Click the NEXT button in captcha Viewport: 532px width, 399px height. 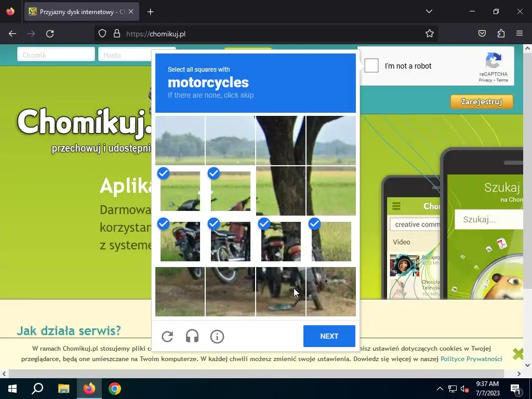point(329,336)
